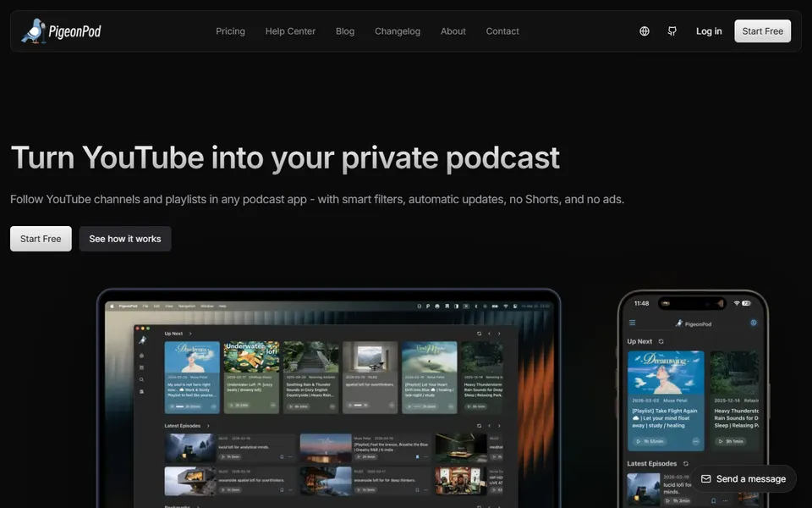This screenshot has height=508, width=812.
Task: Bookmark lucid lofi for analytical minds in laptop app
Action: point(282,456)
